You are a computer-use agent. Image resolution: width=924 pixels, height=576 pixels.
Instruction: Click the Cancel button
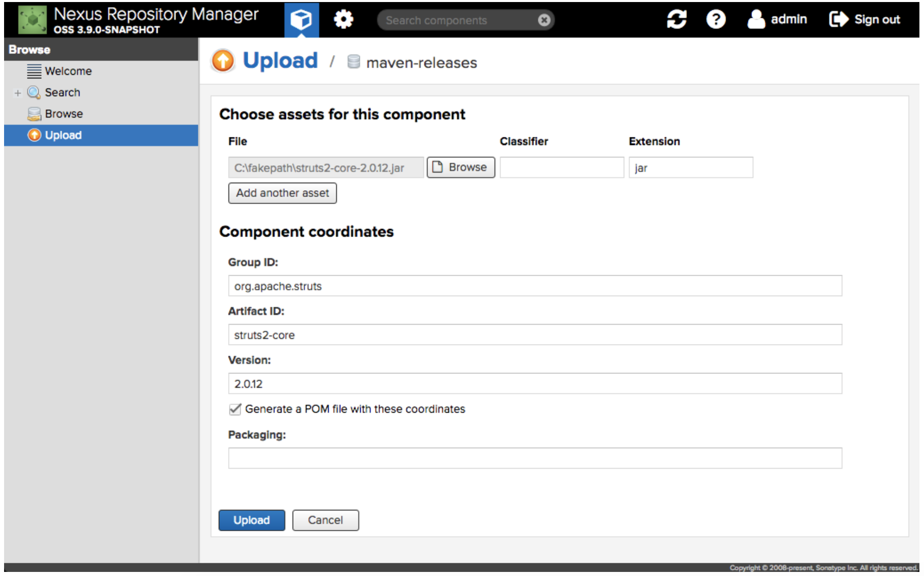coord(325,520)
